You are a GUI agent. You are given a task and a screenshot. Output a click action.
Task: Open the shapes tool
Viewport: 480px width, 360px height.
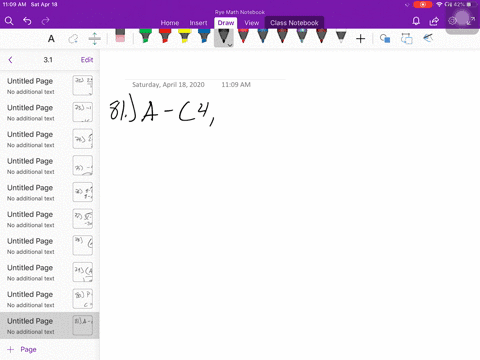(x=385, y=39)
